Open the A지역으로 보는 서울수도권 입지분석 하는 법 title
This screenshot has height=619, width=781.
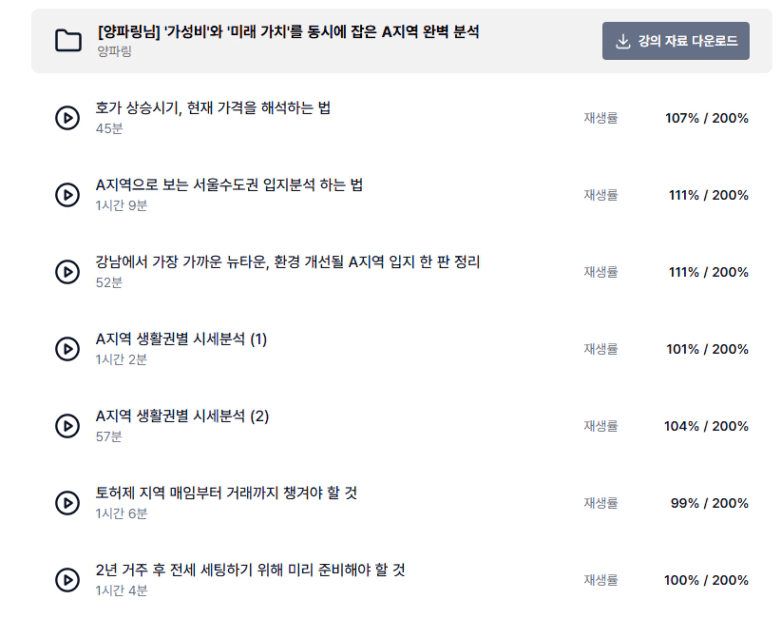229,185
